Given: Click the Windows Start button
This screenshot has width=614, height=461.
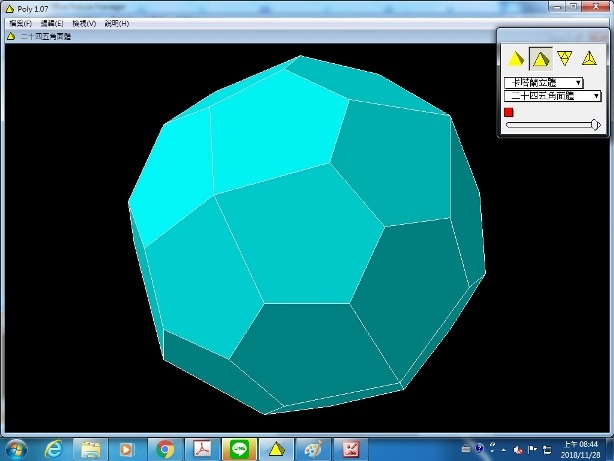Looking at the screenshot, I should (x=15, y=449).
